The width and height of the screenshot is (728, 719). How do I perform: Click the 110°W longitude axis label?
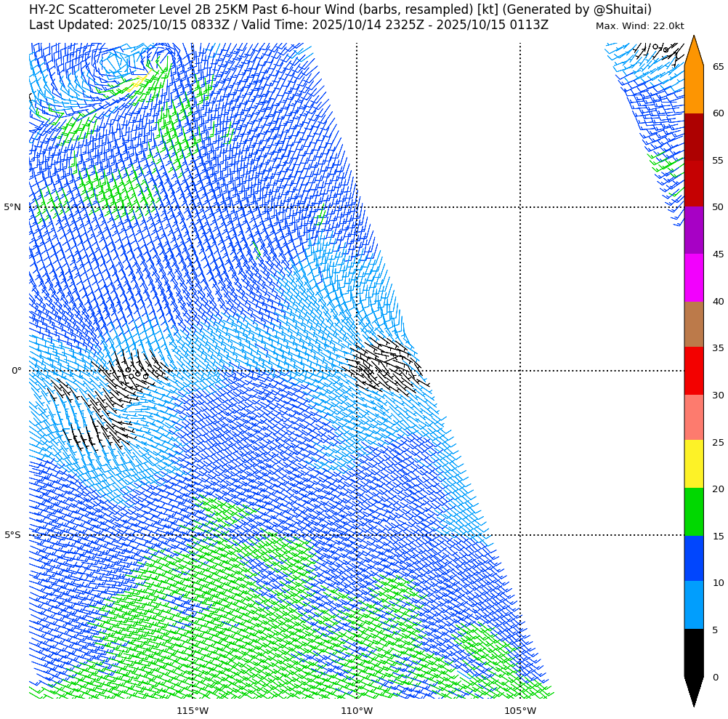point(357,710)
